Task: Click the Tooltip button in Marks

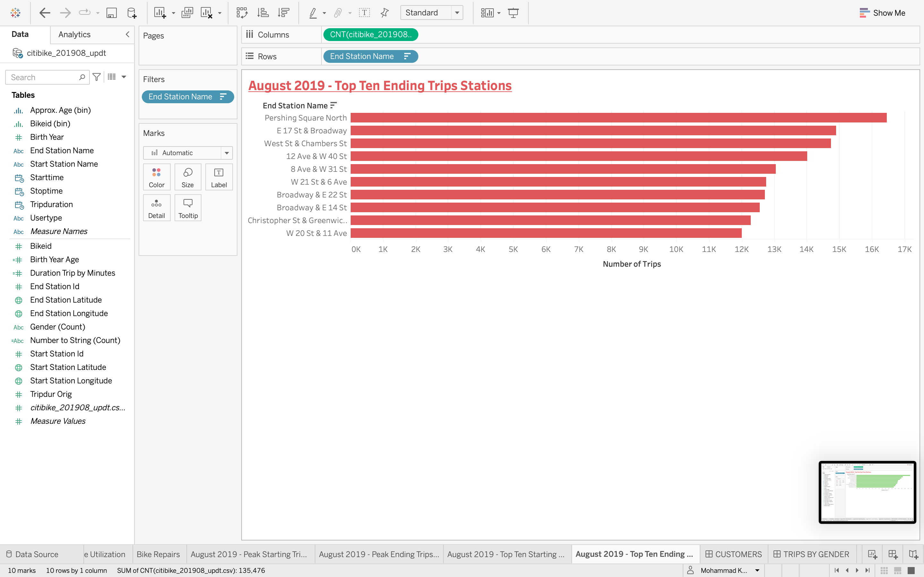Action: tap(188, 208)
